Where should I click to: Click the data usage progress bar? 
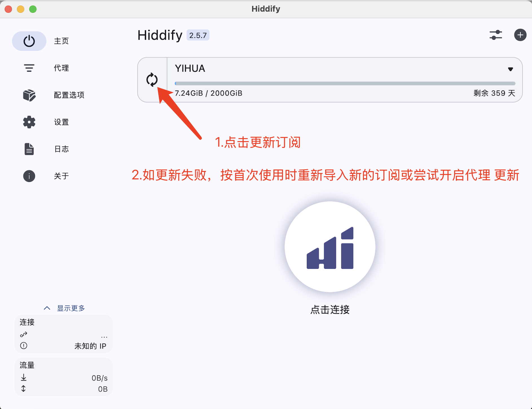point(345,83)
